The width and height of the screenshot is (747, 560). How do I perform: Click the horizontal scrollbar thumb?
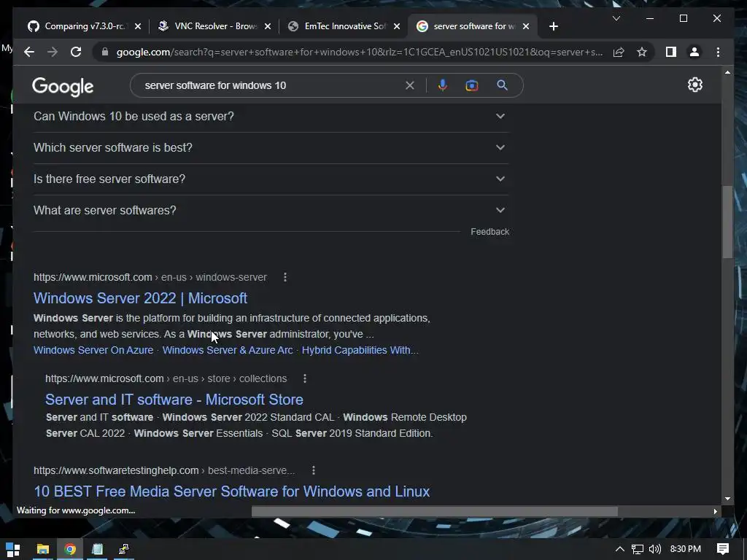pyautogui.click(x=435, y=511)
